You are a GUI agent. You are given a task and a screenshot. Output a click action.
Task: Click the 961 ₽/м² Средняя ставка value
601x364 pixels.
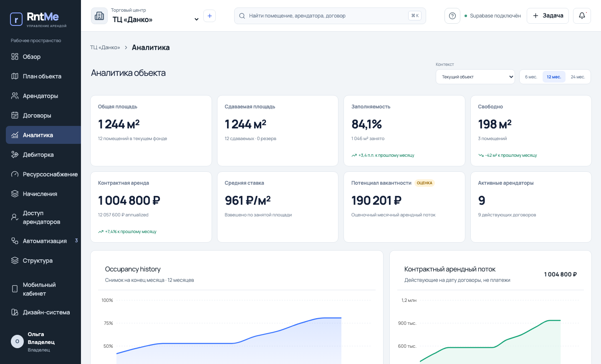[x=248, y=201]
